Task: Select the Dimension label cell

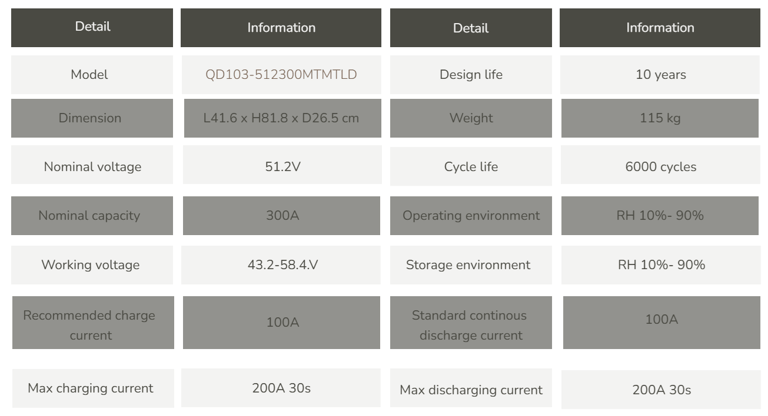Action: (92, 118)
